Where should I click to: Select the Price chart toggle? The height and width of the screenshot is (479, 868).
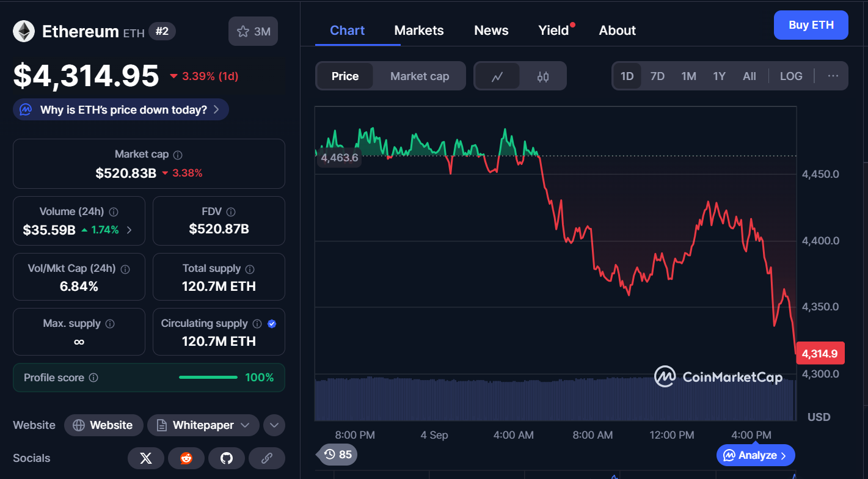(345, 76)
